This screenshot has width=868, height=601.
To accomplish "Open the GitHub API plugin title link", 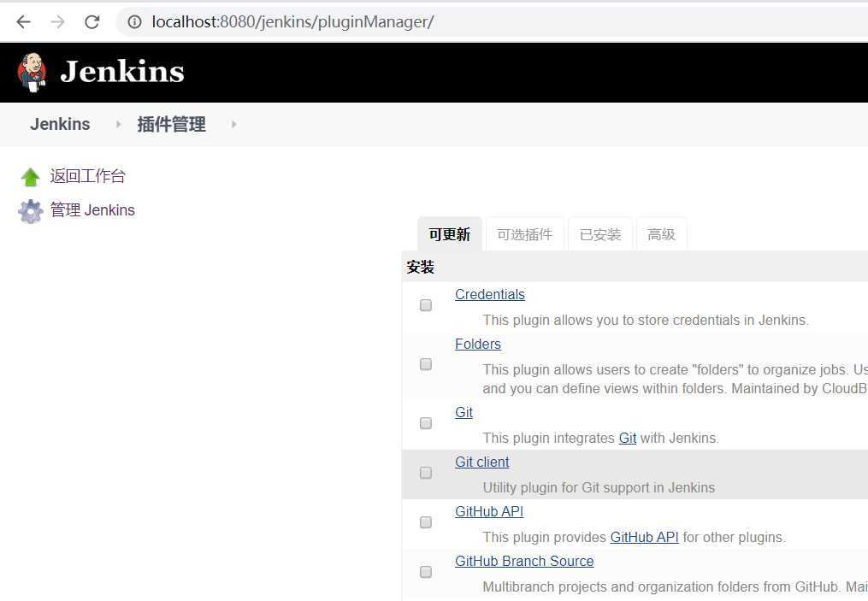I will 489,512.
